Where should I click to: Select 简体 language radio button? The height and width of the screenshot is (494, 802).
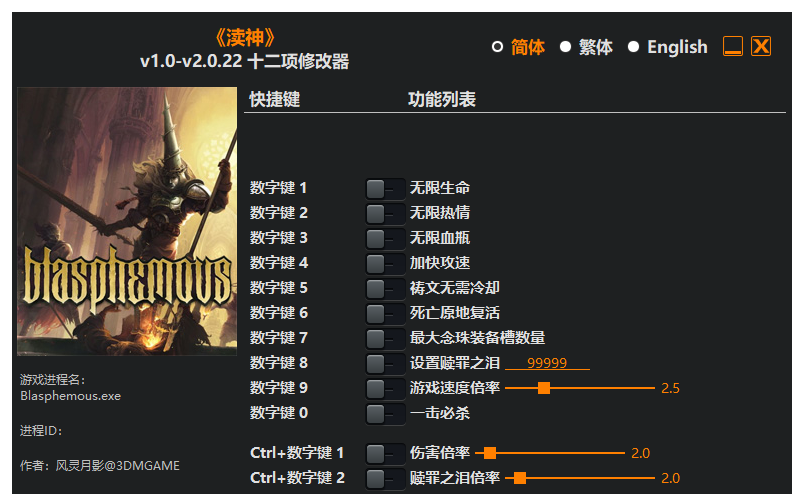click(x=497, y=47)
